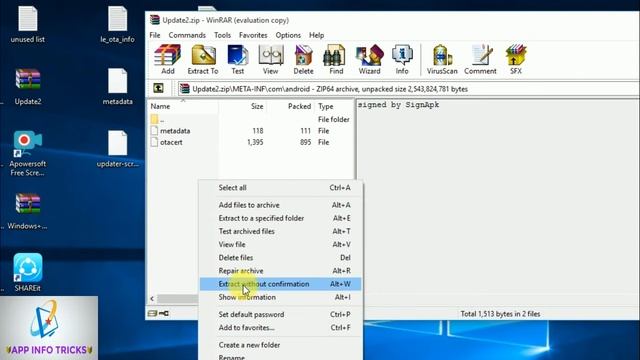Launch the SHAREit desktop shortcut
Screen dimensions: 640x360
click(x=28, y=273)
